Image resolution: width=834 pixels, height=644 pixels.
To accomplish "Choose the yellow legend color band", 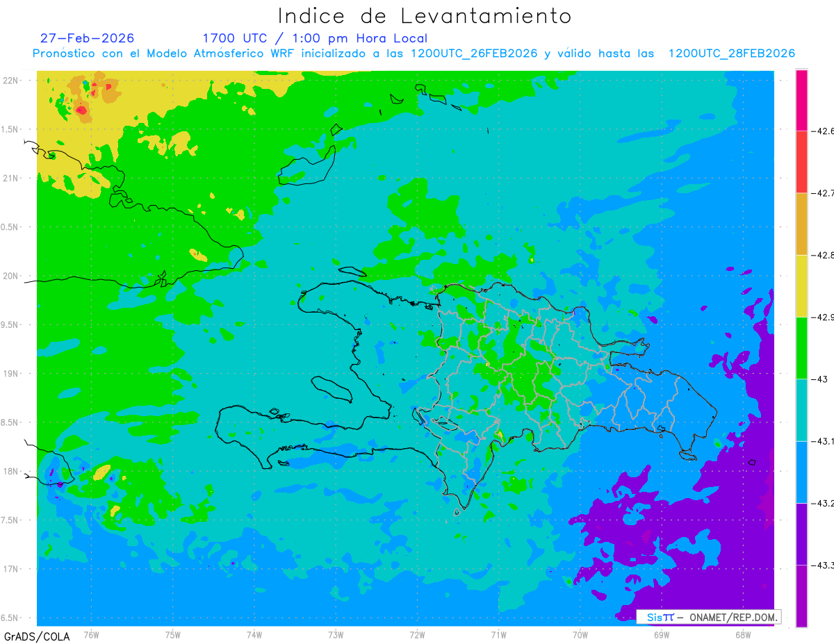I will pos(801,286).
